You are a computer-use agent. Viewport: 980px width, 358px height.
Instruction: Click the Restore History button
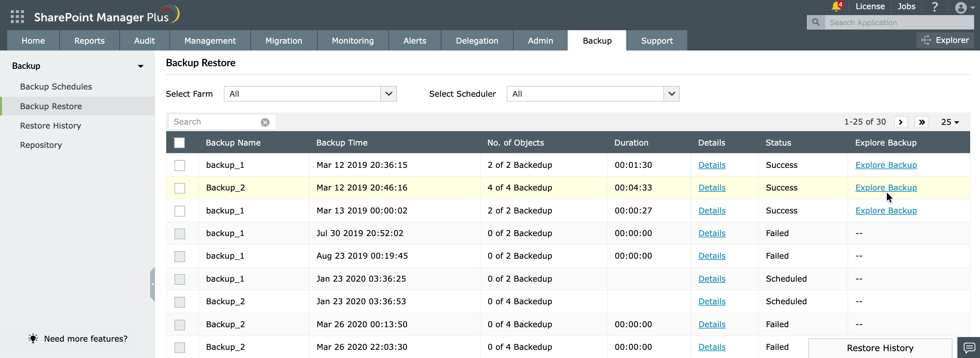pos(880,348)
